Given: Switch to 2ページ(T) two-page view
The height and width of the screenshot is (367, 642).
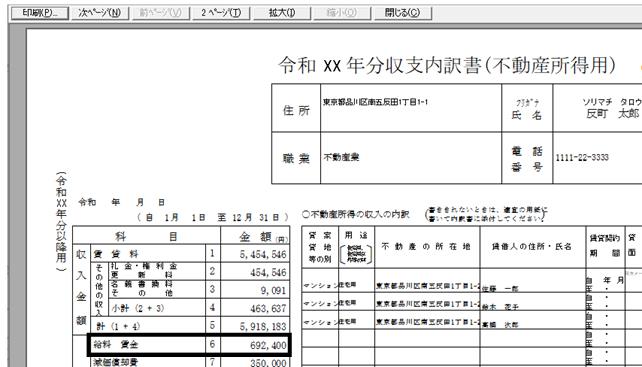Looking at the screenshot, I should 221,13.
